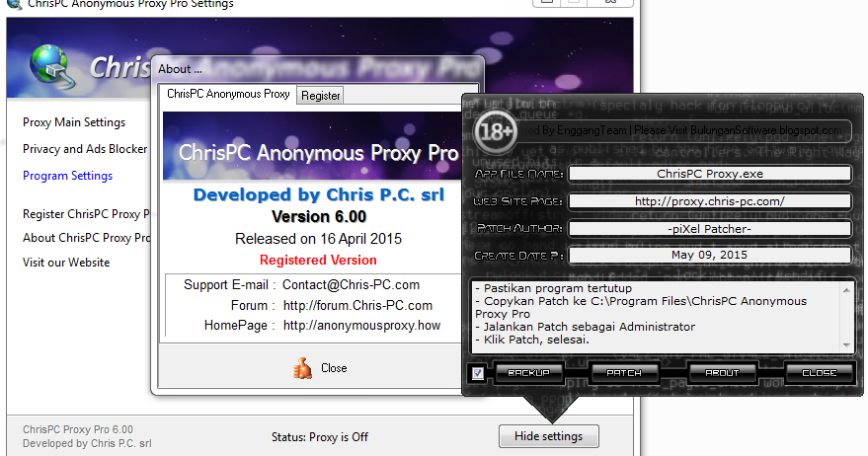Click the Web Site Page field
This screenshot has width=868, height=456.
click(710, 201)
